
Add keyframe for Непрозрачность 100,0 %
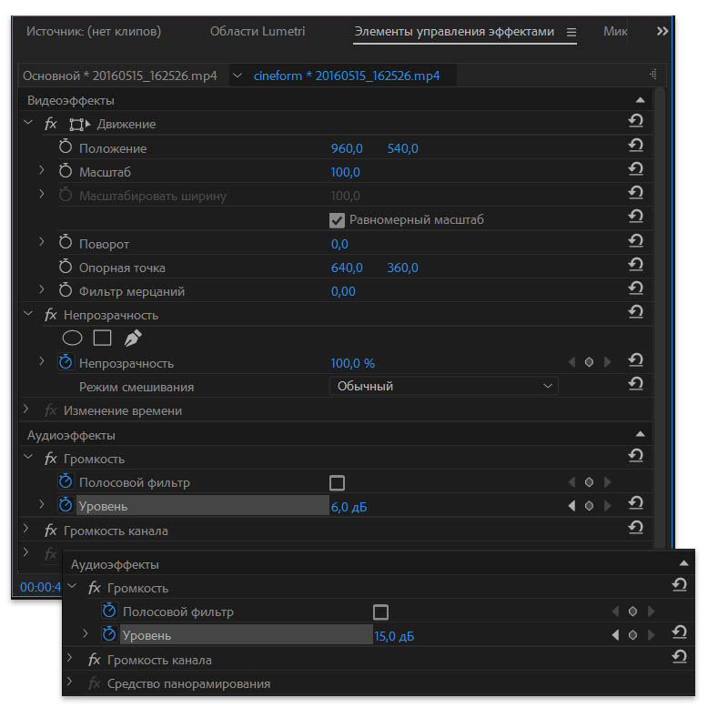click(x=589, y=362)
